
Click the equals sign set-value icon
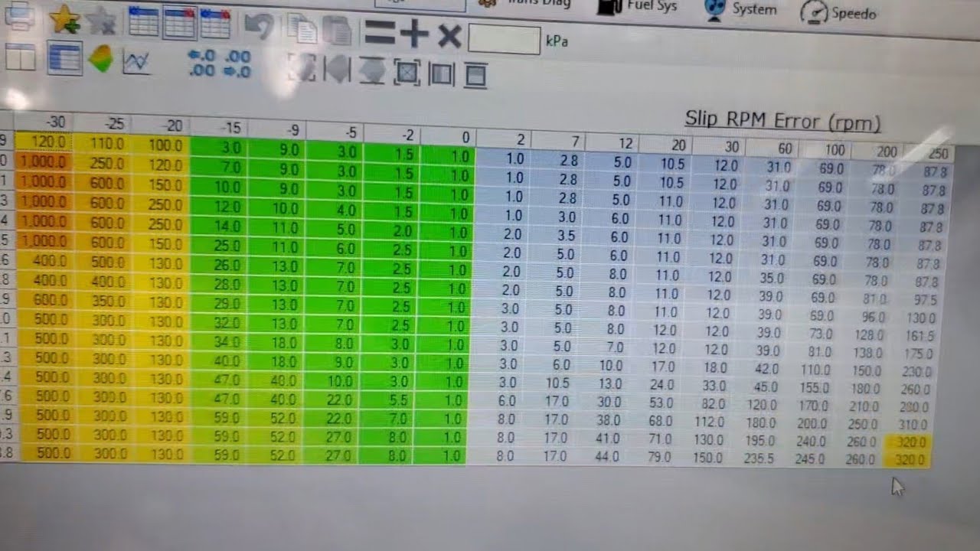point(378,34)
